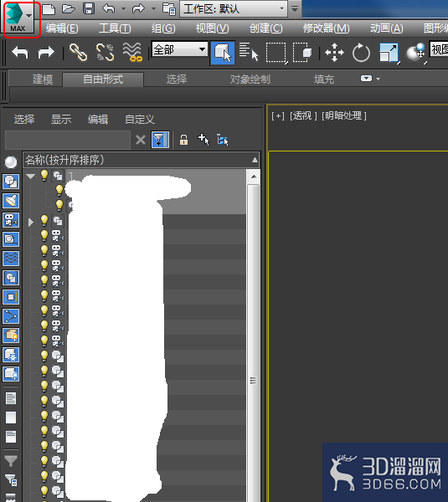This screenshot has width=448, height=502.
Task: Choose the rectangular selection region tool
Action: [275, 53]
